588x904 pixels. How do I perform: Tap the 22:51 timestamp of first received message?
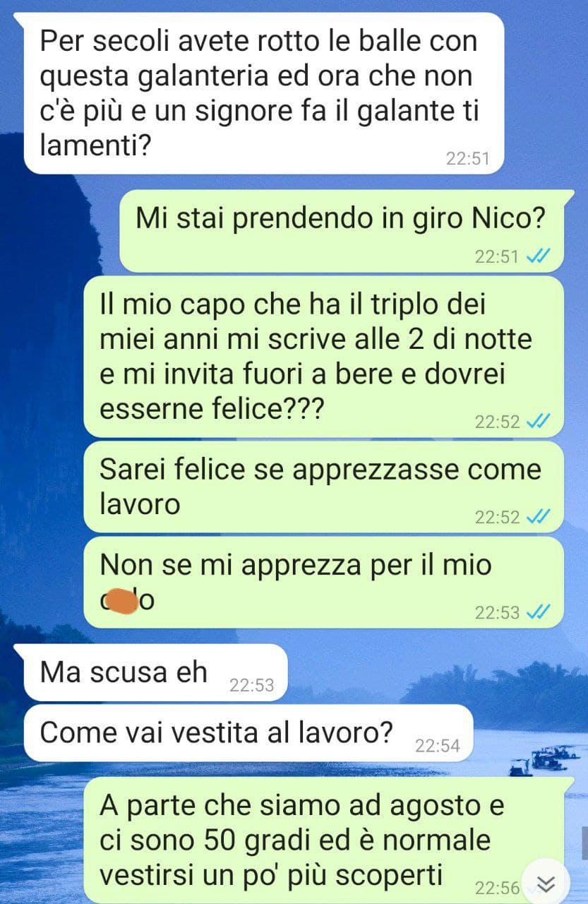coord(467,159)
